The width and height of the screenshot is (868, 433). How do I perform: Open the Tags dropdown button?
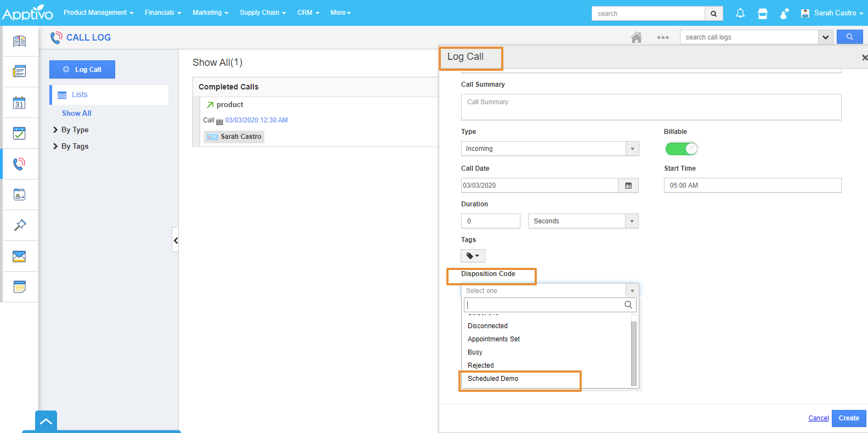473,256
